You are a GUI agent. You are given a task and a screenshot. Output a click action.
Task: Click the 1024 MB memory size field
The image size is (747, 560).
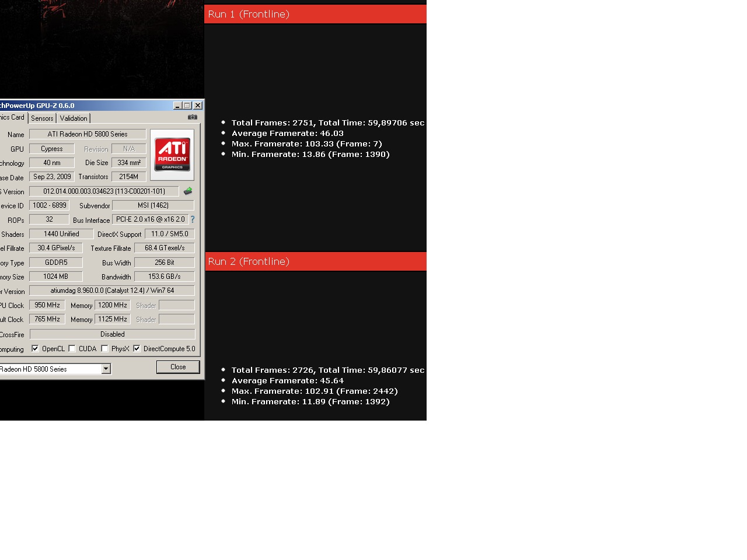(56, 276)
